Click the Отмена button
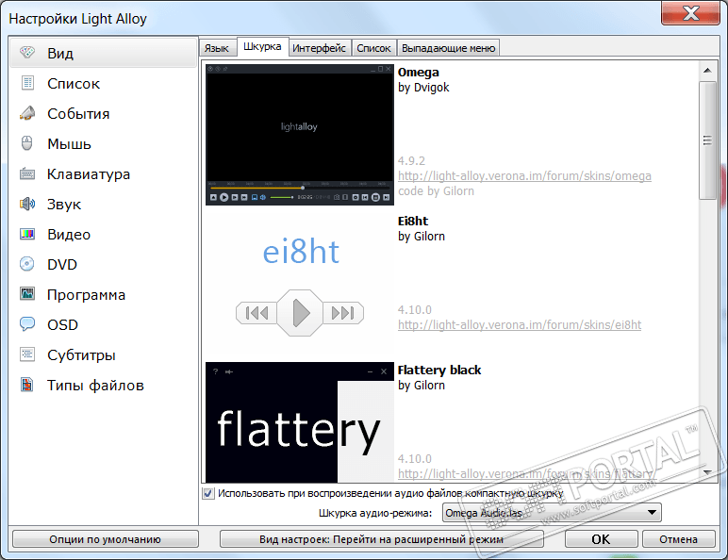This screenshot has width=728, height=560. [x=678, y=539]
